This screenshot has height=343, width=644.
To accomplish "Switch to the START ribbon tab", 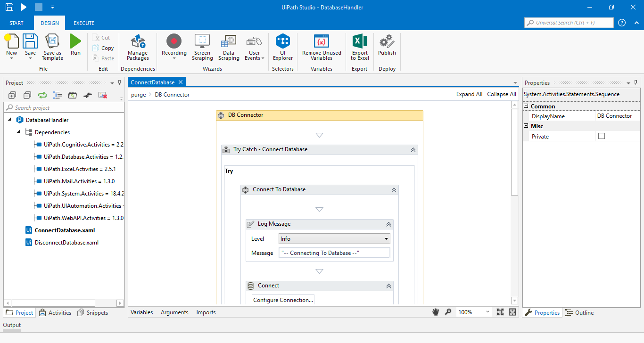I will click(x=17, y=23).
